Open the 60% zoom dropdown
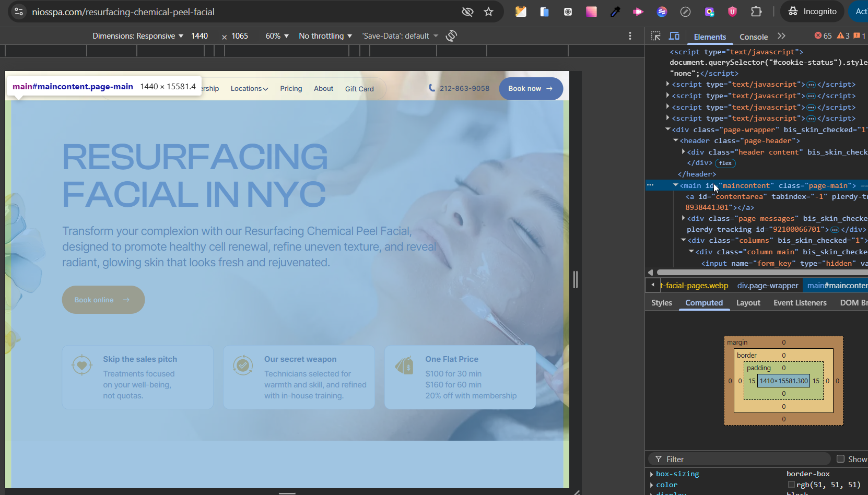The image size is (868, 495). 277,36
